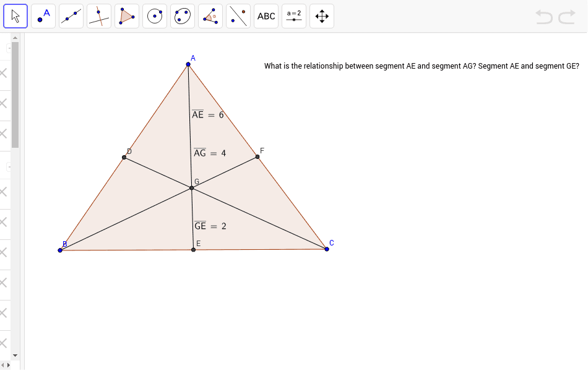Select the Move arrow tool

[x=15, y=16]
